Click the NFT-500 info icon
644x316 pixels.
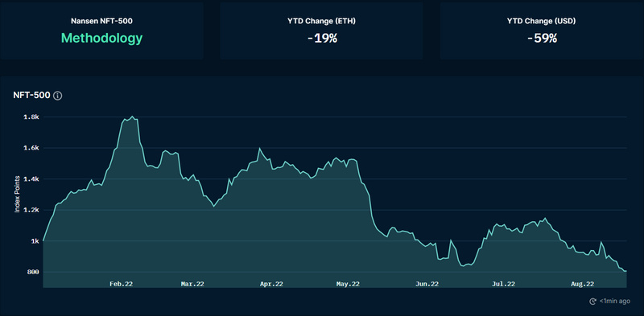tap(58, 96)
